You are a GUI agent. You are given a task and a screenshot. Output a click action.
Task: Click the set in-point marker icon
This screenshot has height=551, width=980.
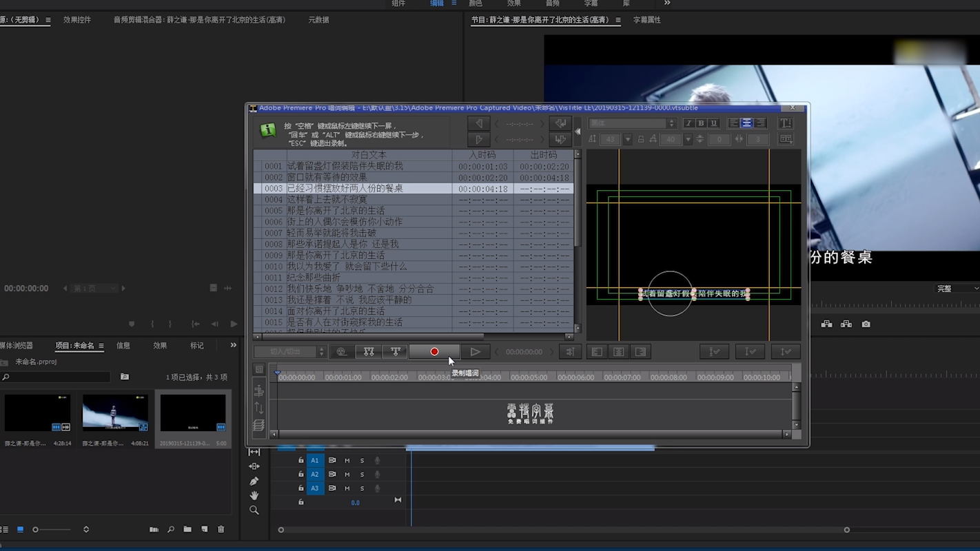pos(479,123)
